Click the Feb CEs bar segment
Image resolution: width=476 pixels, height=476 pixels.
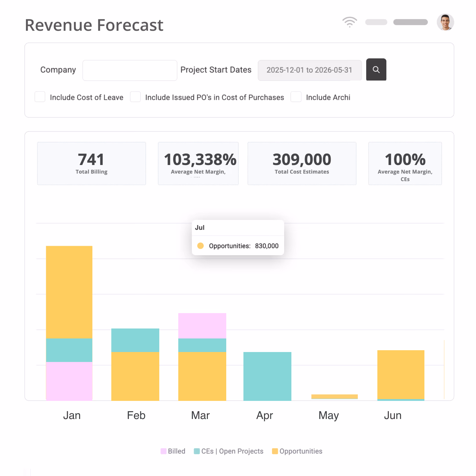pos(135,340)
